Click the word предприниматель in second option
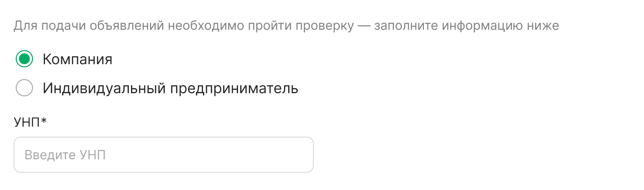Viewport: 644px width, 190px height. point(235,89)
